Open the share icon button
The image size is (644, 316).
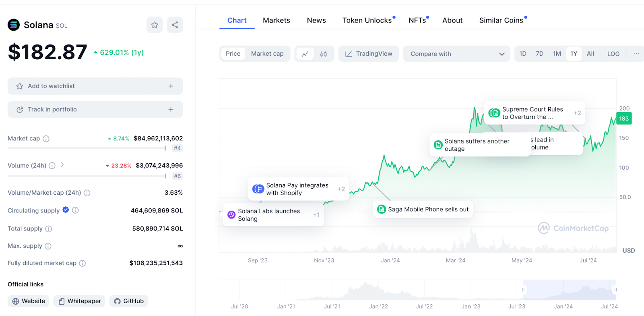tap(175, 25)
